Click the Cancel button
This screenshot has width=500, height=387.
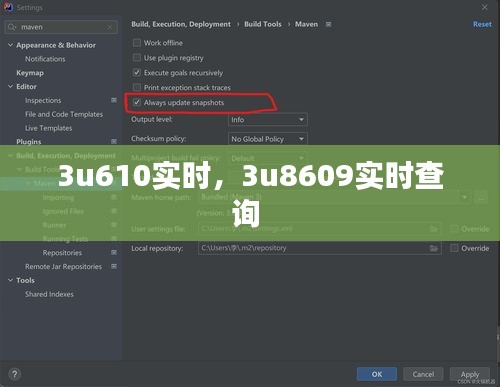point(423,374)
